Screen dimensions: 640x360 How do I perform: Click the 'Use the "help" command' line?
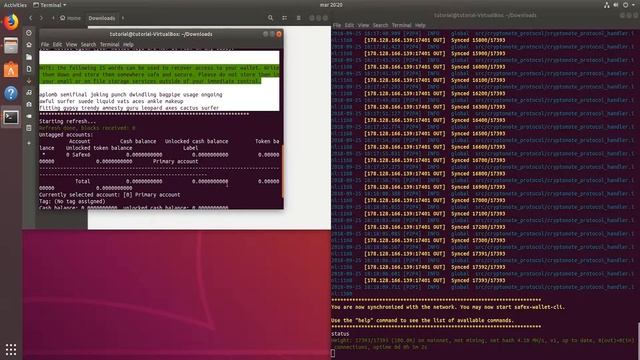[x=422, y=320]
